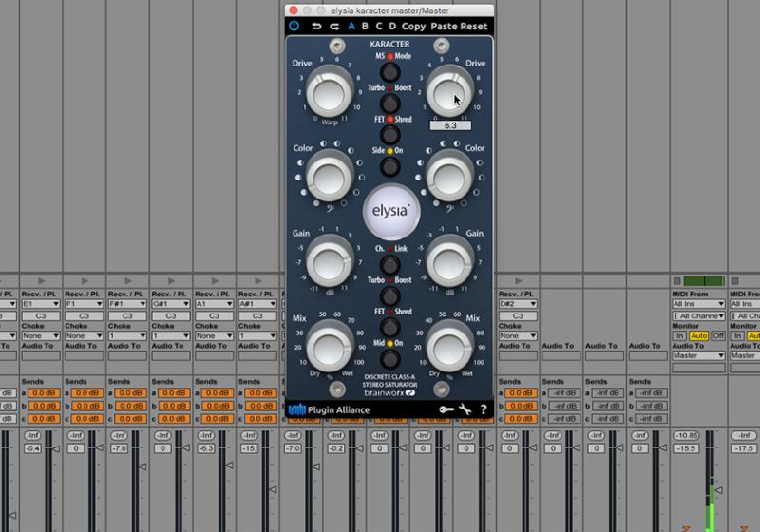Click Paste in plugin toolbar

point(443,27)
